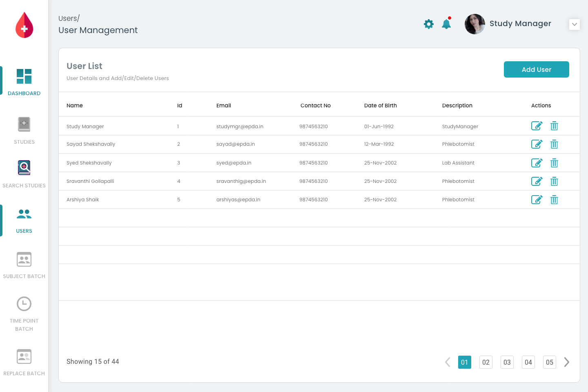
Task: Click email syed@epda.in
Action: point(234,163)
